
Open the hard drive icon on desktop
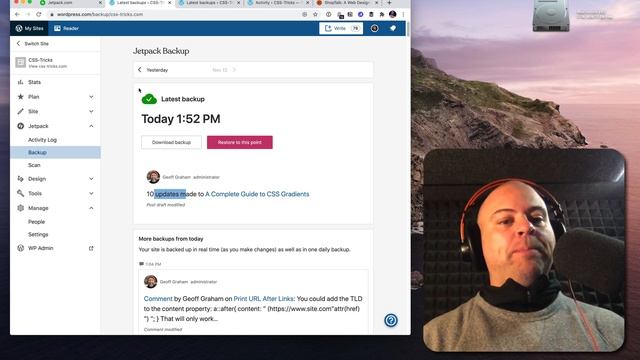[551, 16]
